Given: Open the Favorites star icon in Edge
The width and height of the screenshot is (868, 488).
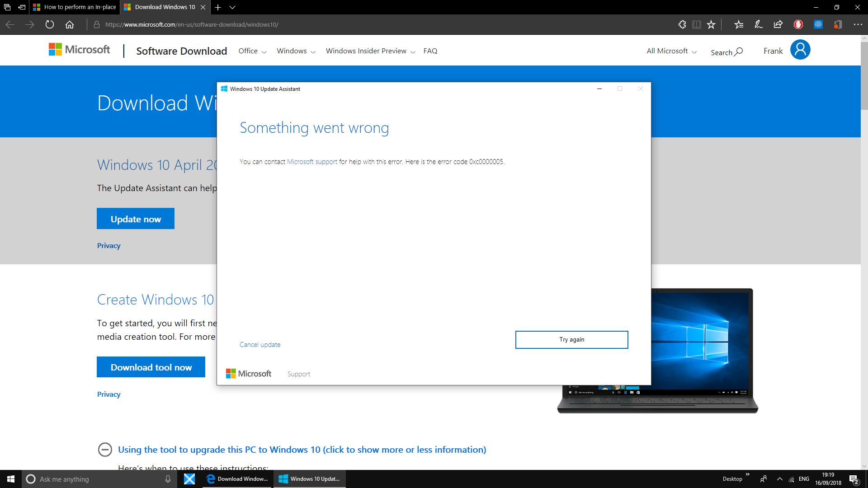Looking at the screenshot, I should pyautogui.click(x=711, y=25).
